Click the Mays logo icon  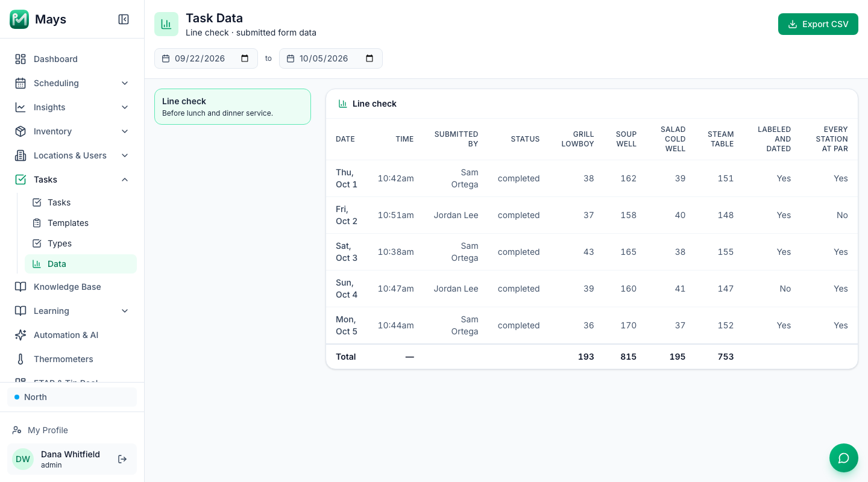point(19,19)
